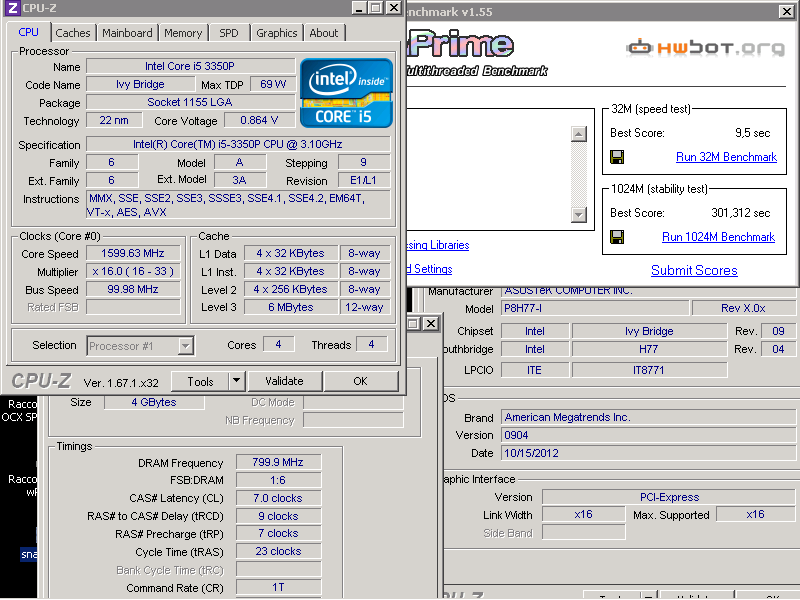Open the Caches tab

tap(72, 33)
